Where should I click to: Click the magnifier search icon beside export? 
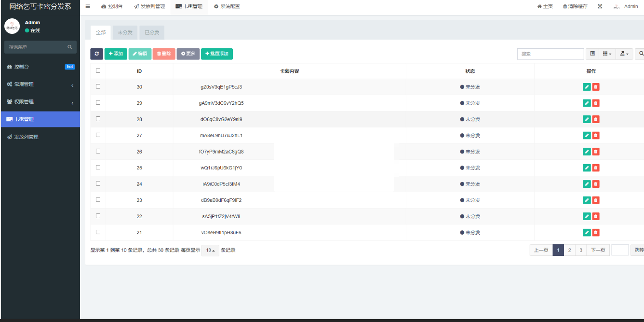(641, 54)
